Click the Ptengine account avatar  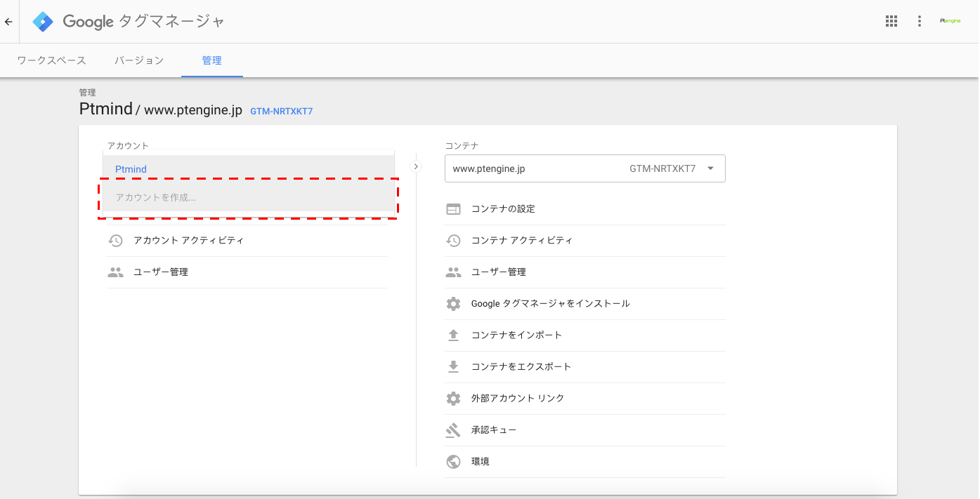(x=950, y=21)
